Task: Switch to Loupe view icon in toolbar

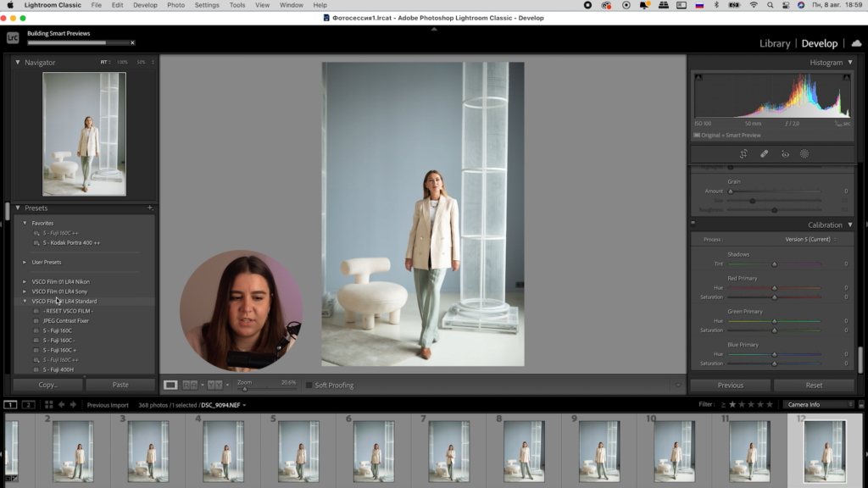Action: (170, 385)
